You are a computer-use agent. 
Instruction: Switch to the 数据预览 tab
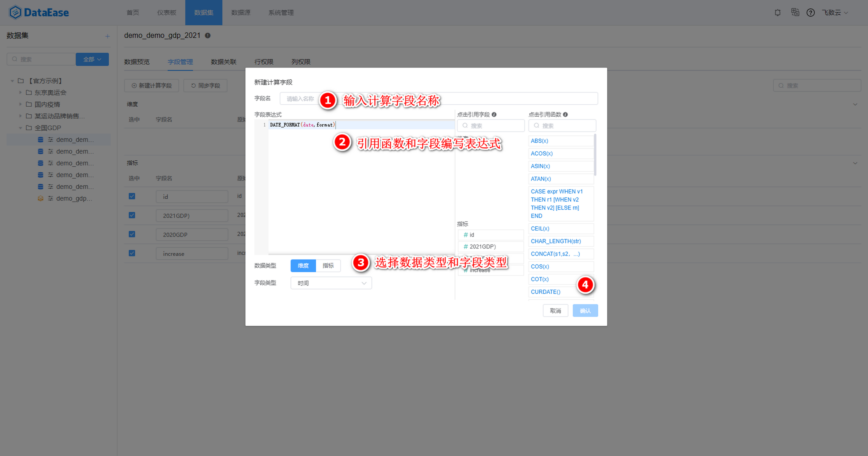[x=137, y=62]
